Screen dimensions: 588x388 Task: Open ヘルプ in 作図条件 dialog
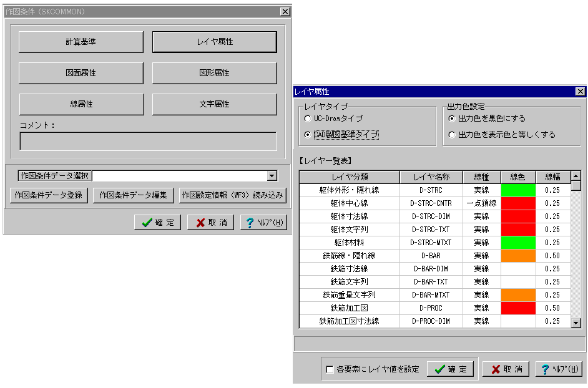263,223
